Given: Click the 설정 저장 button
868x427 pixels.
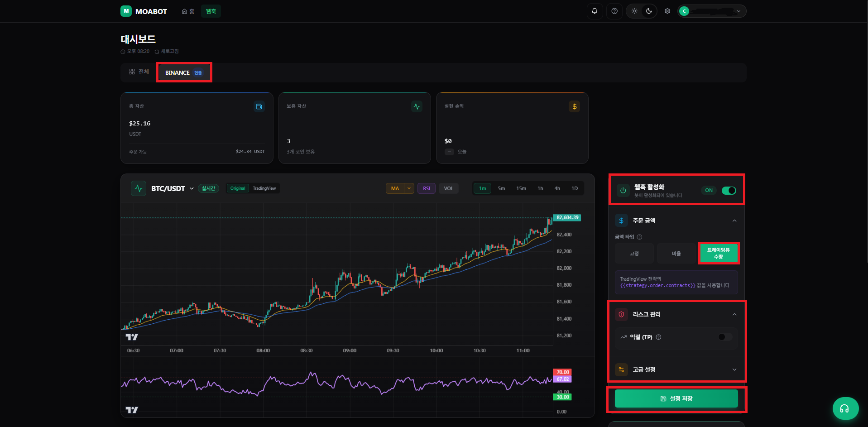Looking at the screenshot, I should click(676, 398).
